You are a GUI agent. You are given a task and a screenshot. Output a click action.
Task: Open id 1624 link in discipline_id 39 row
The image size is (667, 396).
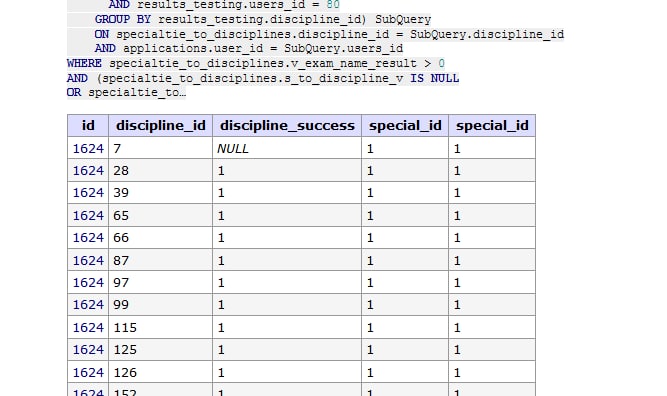(88, 193)
